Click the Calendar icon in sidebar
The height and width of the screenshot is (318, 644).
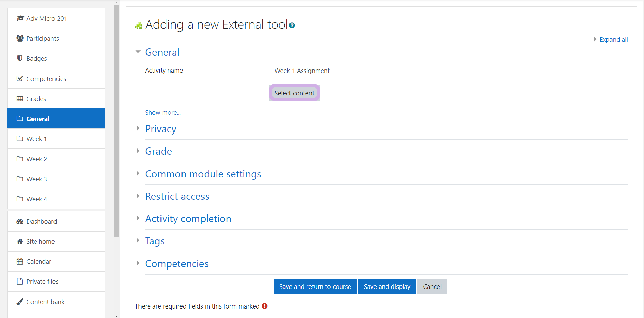[x=20, y=261]
